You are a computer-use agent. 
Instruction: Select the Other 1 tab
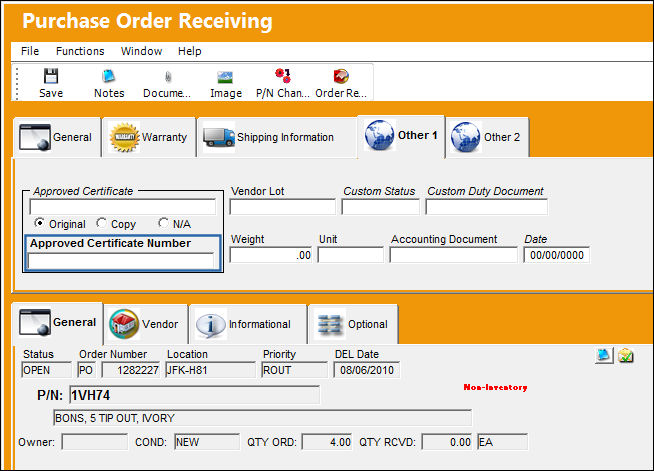[x=401, y=136]
